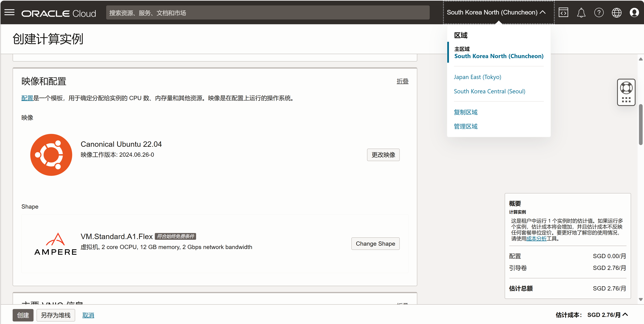Image resolution: width=644 pixels, height=324 pixels.
Task: Click the Change Shape button
Action: click(x=375, y=243)
